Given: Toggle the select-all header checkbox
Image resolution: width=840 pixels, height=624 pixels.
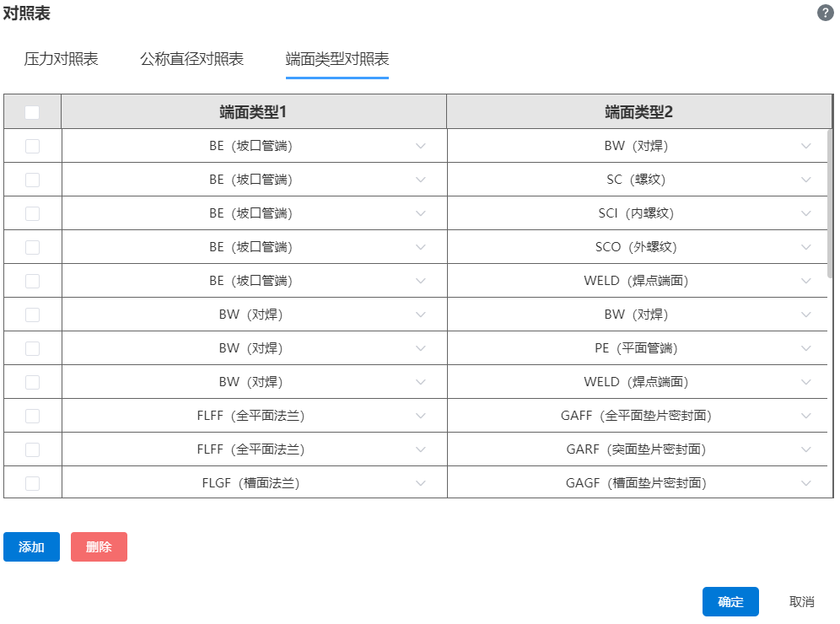Looking at the screenshot, I should click(x=32, y=112).
